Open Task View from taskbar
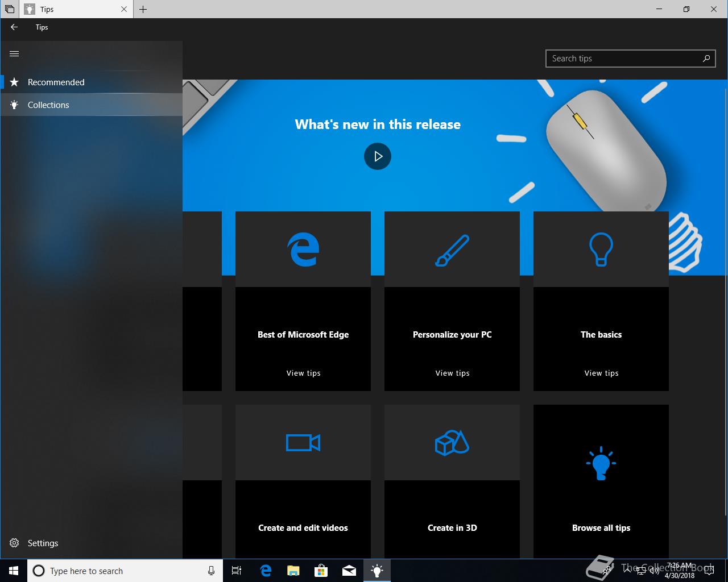 tap(237, 571)
